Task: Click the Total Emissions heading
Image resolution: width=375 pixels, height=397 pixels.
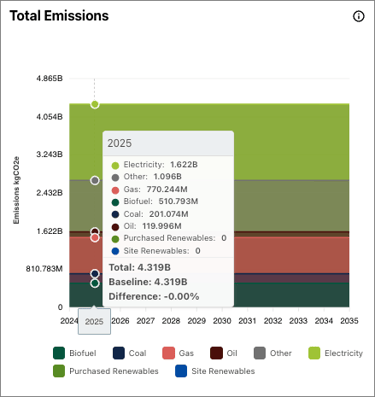Action: tap(59, 16)
